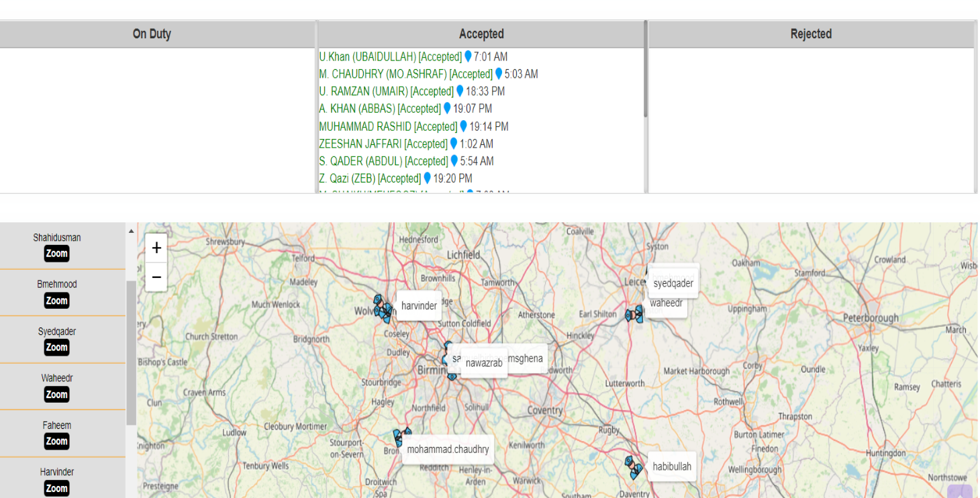Click Shahidusman name in driver list
The width and height of the screenshot is (980, 498).
click(57, 238)
